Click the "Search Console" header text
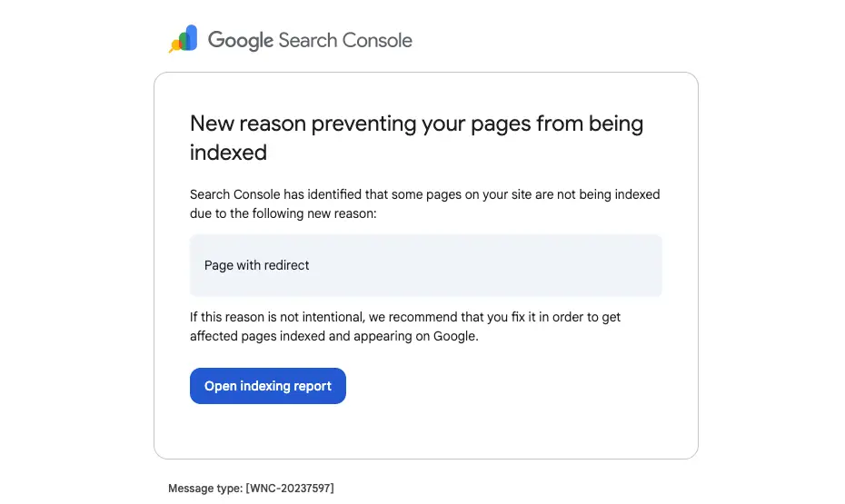This screenshot has height=504, width=845. click(x=345, y=40)
